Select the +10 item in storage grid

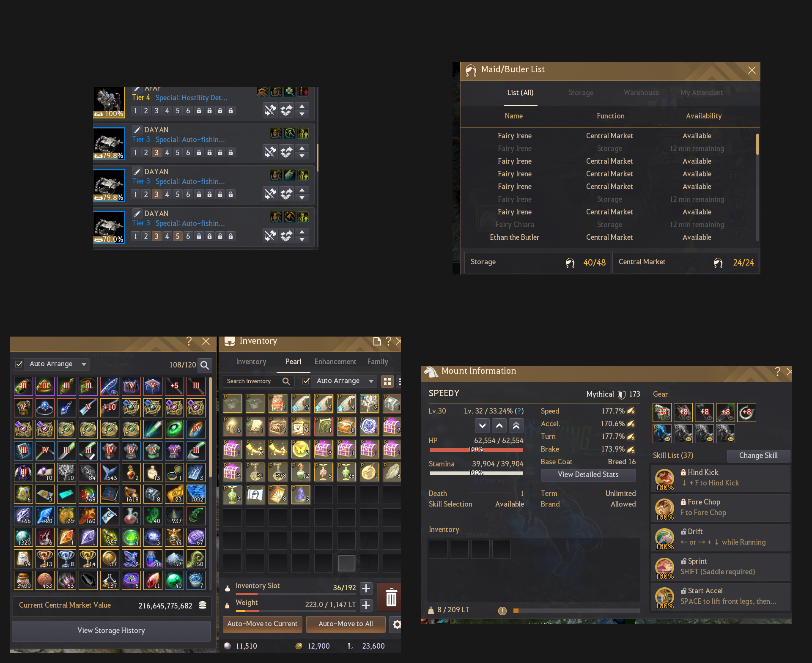[x=110, y=408]
